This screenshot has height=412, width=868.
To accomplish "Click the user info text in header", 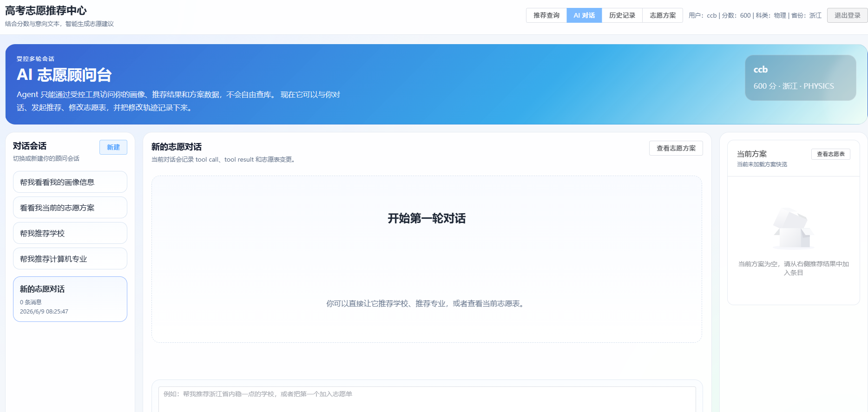I will (755, 15).
